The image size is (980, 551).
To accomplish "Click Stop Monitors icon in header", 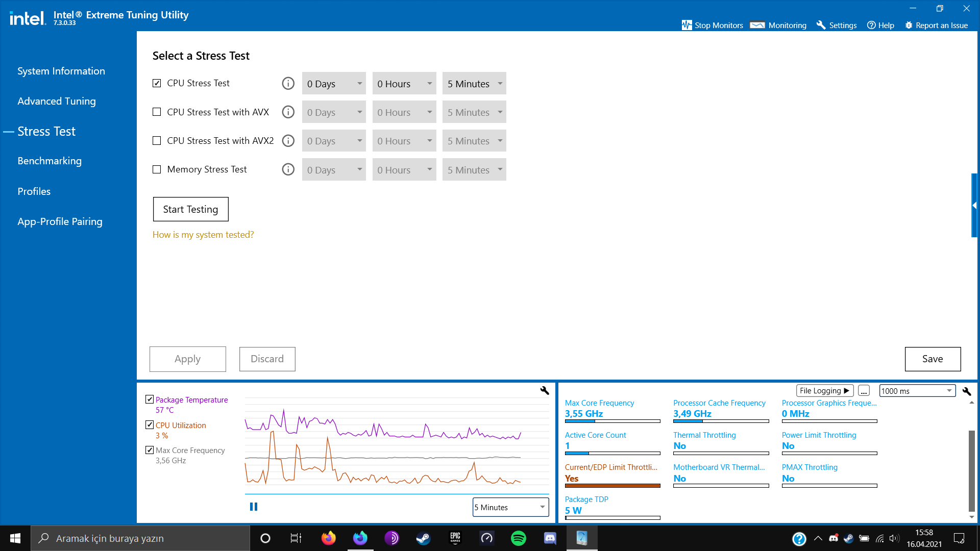I will tap(687, 25).
